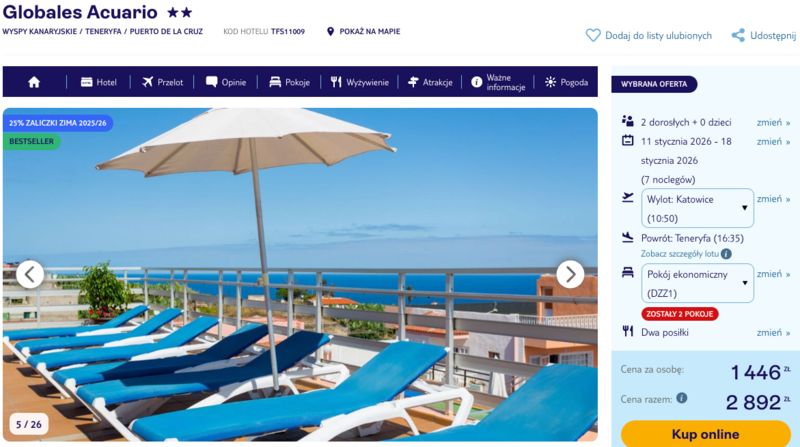
Task: Open the Pokój ekonomiczny room dropdown
Action: (x=697, y=283)
